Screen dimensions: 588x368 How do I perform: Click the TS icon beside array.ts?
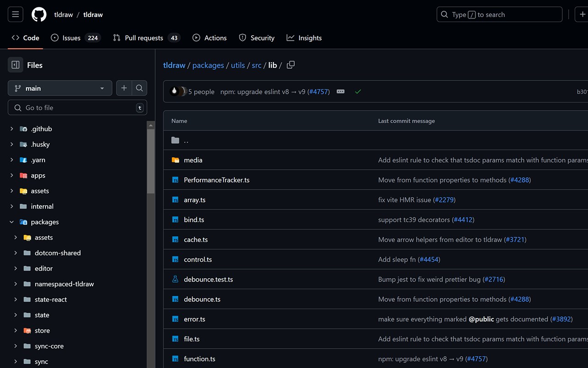[175, 200]
